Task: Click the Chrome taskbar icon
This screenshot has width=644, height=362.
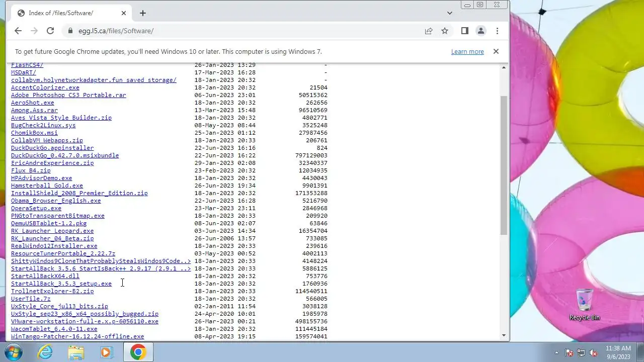Action: (138, 352)
